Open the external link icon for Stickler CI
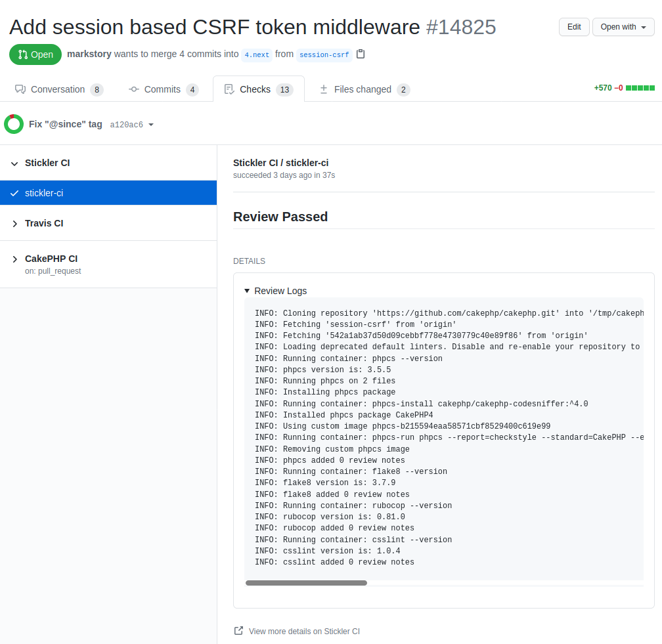Image resolution: width=662 pixels, height=644 pixels. tap(238, 630)
